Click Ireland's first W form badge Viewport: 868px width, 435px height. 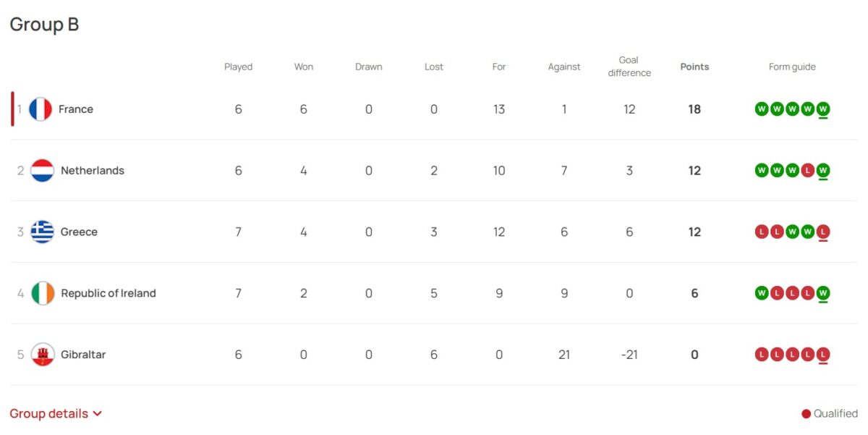coord(762,293)
